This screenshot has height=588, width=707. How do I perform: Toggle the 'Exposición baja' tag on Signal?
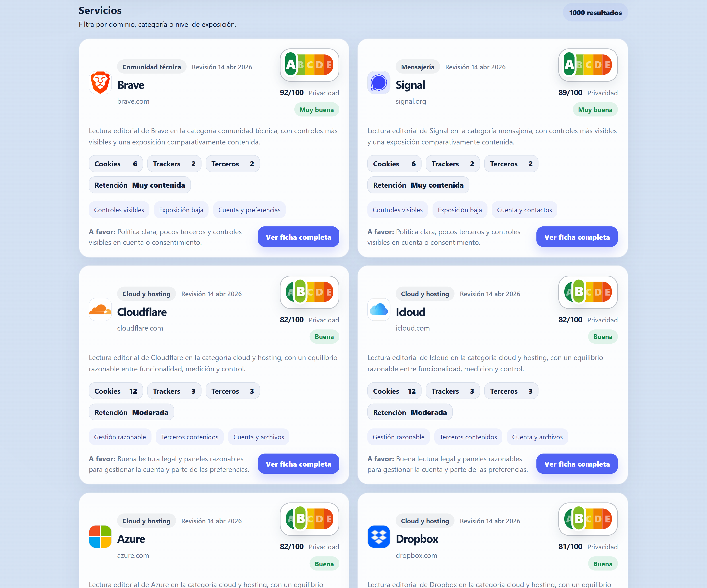pos(460,209)
